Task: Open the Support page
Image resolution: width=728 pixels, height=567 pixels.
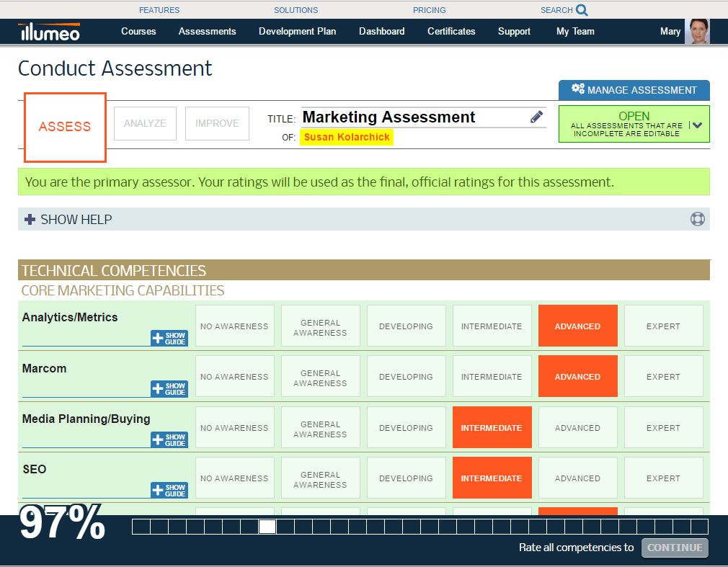Action: point(514,31)
